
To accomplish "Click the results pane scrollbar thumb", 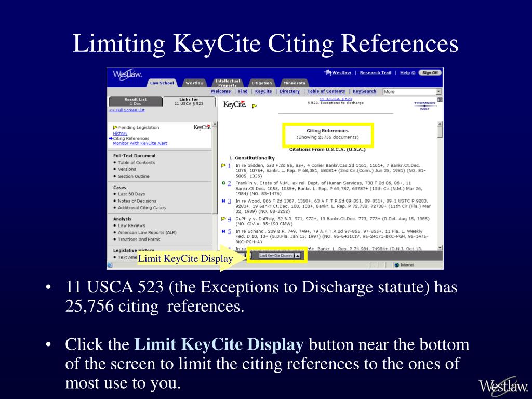I will point(440,132).
